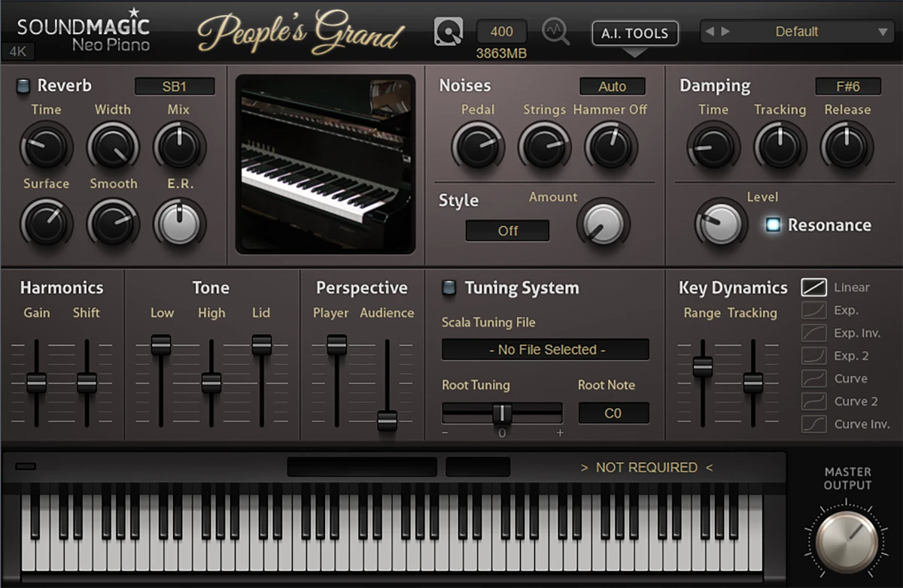Click the Reverb Smooth knob

[113, 223]
